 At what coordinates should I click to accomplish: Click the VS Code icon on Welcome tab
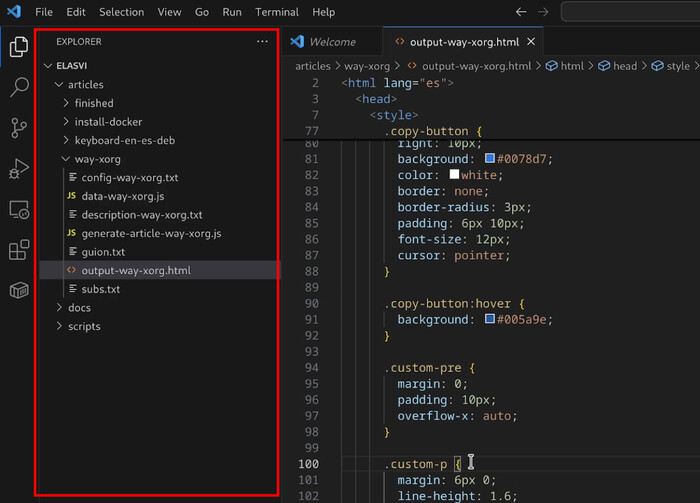[x=297, y=42]
